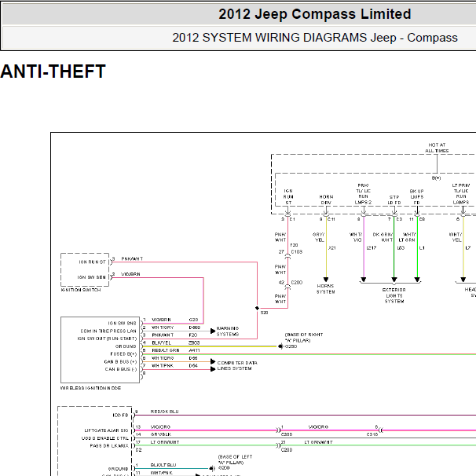Select "IGN SW OUT (RUN-START)" pin label
This screenshot has width=476, height=476.
[x=107, y=339]
